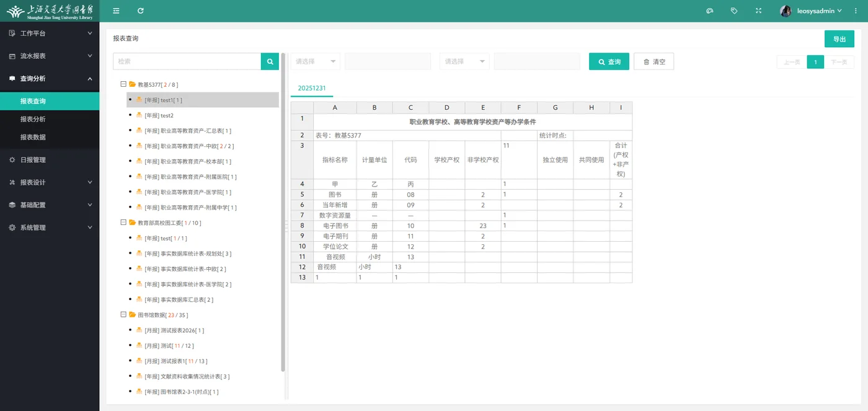Click the tag icon in header
Viewport: 868px width, 411px height.
click(x=734, y=11)
